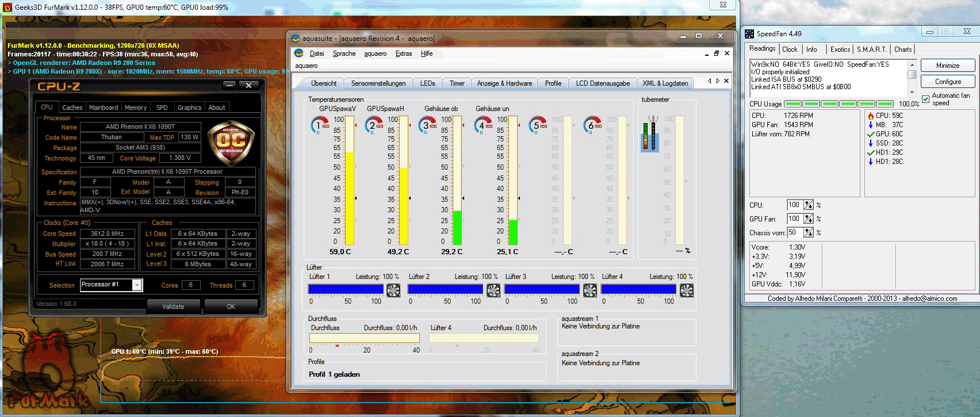The image size is (980, 417).
Task: Open the About tab in CPU-Z
Action: coord(217,108)
